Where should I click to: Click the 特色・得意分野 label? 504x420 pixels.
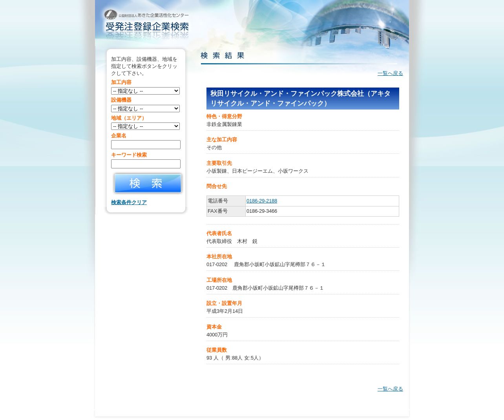[x=224, y=117]
